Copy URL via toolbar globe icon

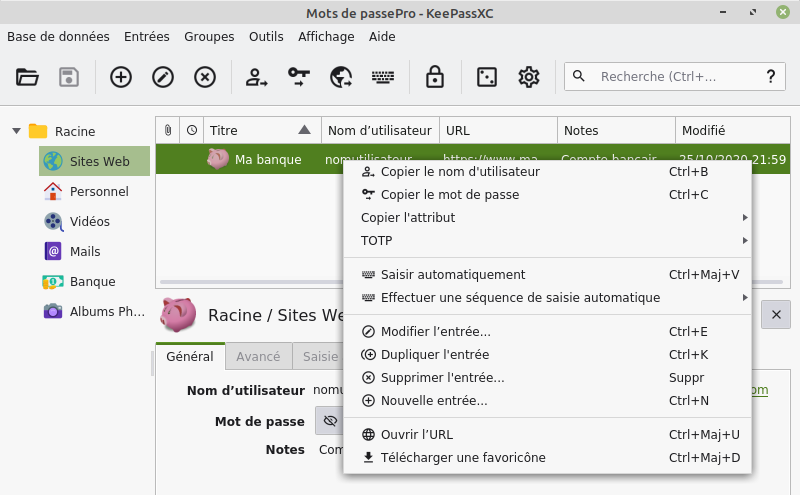pyautogui.click(x=340, y=77)
